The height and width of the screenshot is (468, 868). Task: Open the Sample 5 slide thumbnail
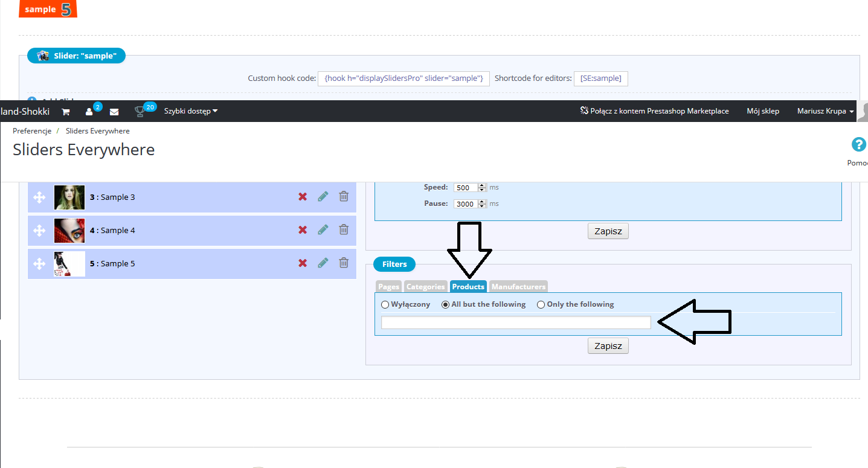[69, 263]
